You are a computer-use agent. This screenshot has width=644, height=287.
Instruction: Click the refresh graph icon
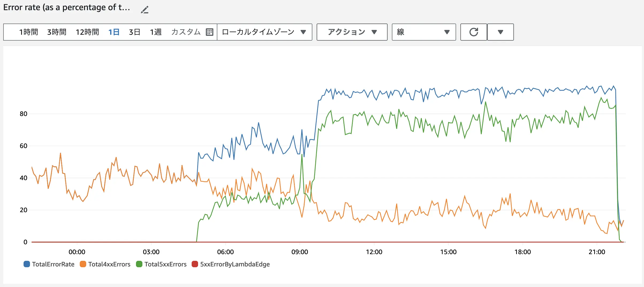(473, 32)
